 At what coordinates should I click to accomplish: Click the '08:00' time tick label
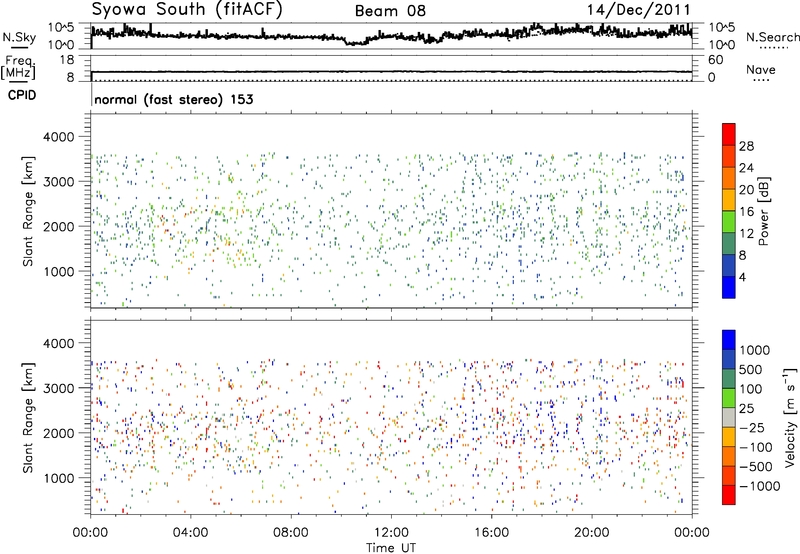(x=291, y=533)
